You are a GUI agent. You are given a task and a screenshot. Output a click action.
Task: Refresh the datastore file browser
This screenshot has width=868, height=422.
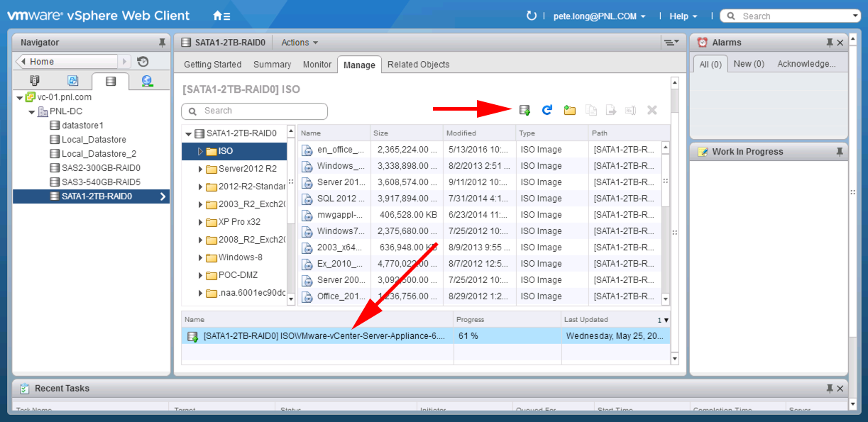point(547,110)
